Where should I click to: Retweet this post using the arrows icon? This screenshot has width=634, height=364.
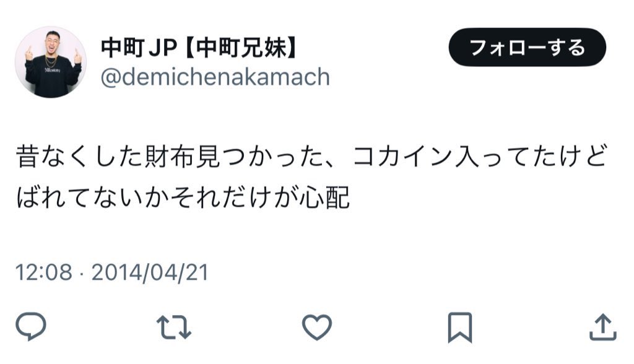(174, 327)
